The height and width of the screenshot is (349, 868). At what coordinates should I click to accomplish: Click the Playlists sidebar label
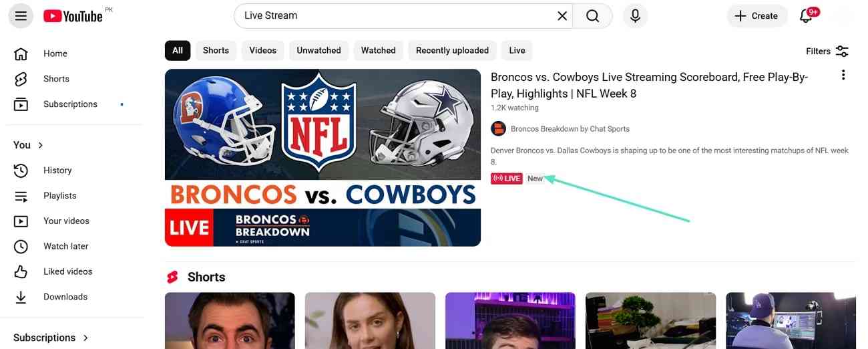[x=60, y=196]
